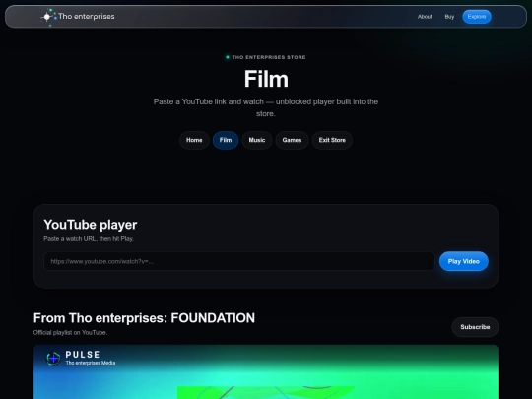
Task: Click 'Official playlist on YouTube.' text
Action: pos(70,333)
